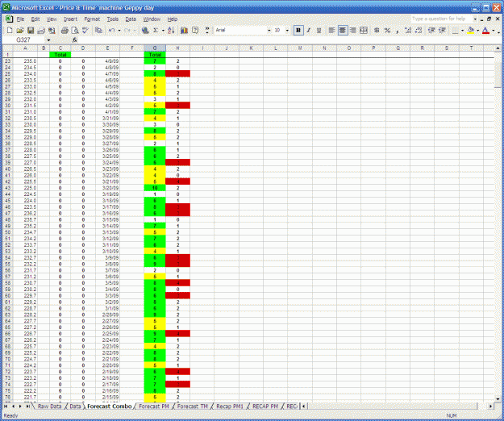504x421 pixels.
Task: Click the vertical scrollbar down arrow
Action: coord(498,399)
